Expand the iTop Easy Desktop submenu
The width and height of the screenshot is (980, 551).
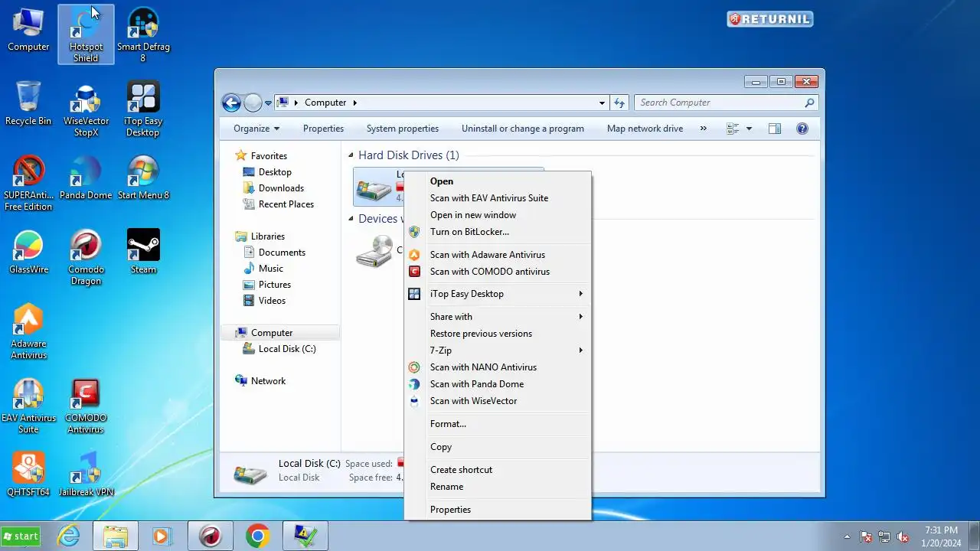point(498,294)
